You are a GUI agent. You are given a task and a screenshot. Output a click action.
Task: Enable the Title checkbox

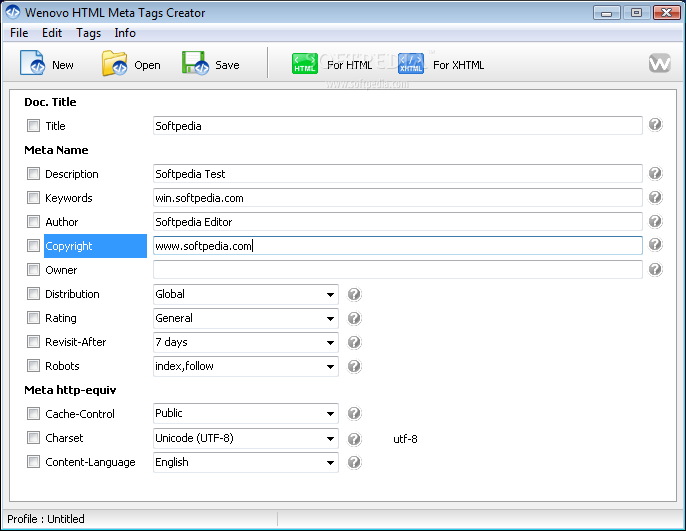(33, 126)
